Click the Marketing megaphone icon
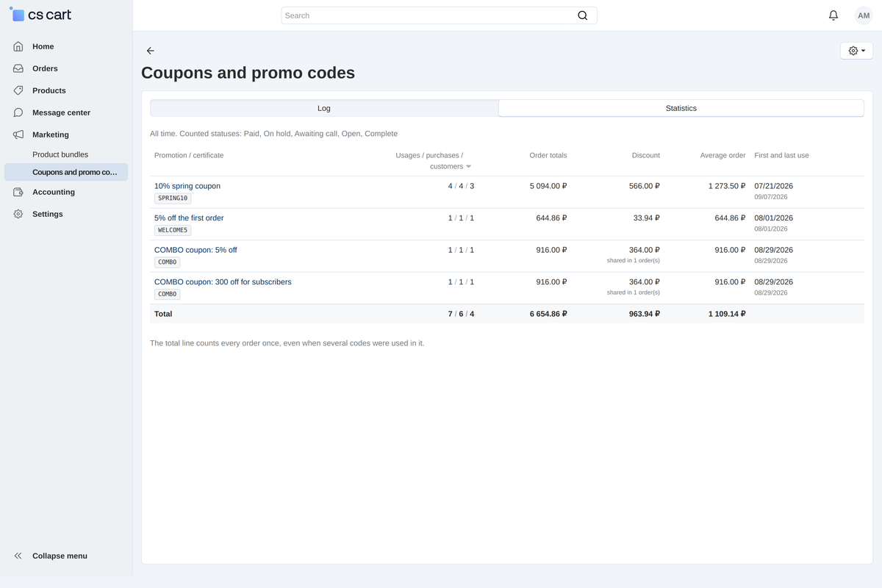Screen dimensions: 882x588 pos(18,135)
